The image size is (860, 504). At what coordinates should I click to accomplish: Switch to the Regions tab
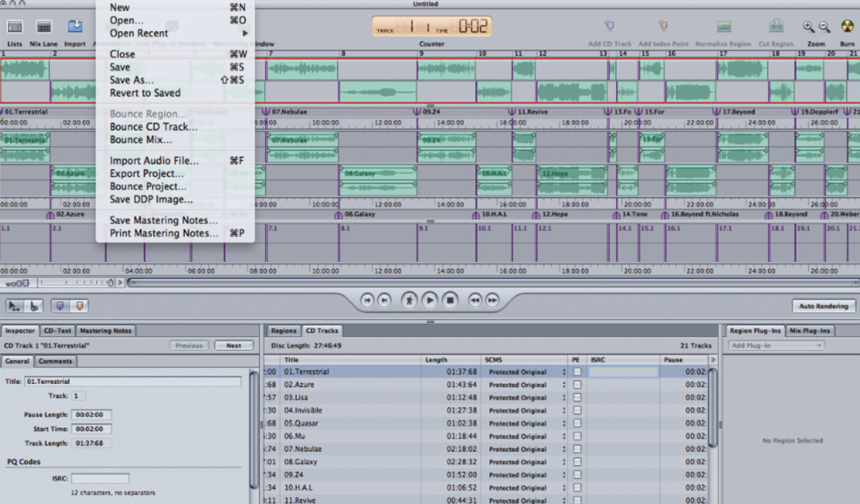[284, 330]
